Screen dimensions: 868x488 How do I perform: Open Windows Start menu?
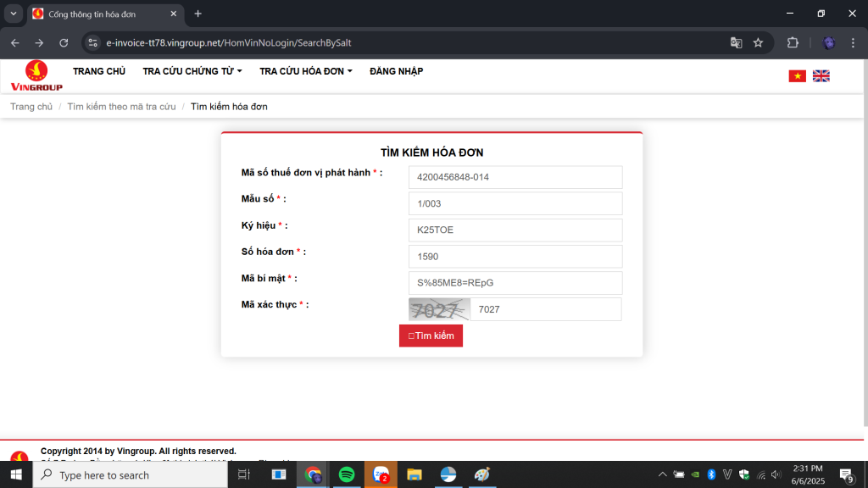(16, 474)
